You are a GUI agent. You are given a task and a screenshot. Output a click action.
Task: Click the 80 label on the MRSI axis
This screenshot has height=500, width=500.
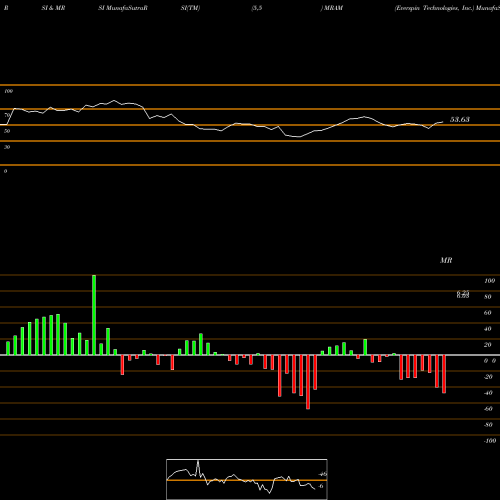coord(488,297)
